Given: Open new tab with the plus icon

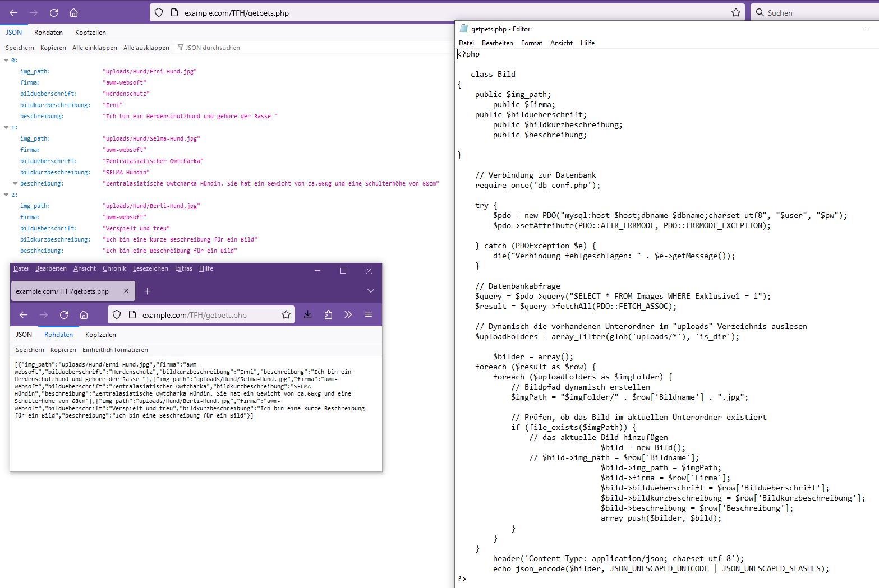Looking at the screenshot, I should click(x=147, y=291).
